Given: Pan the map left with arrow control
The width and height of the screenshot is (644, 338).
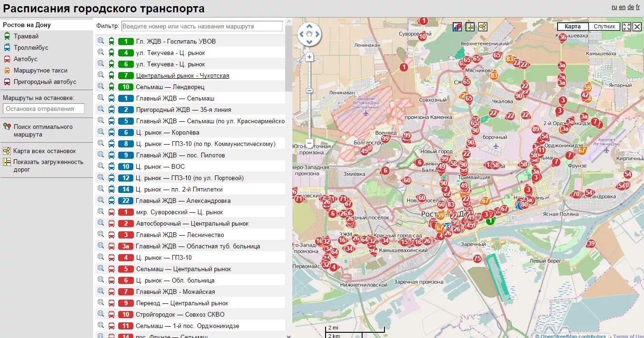Looking at the screenshot, I should coord(301,34).
